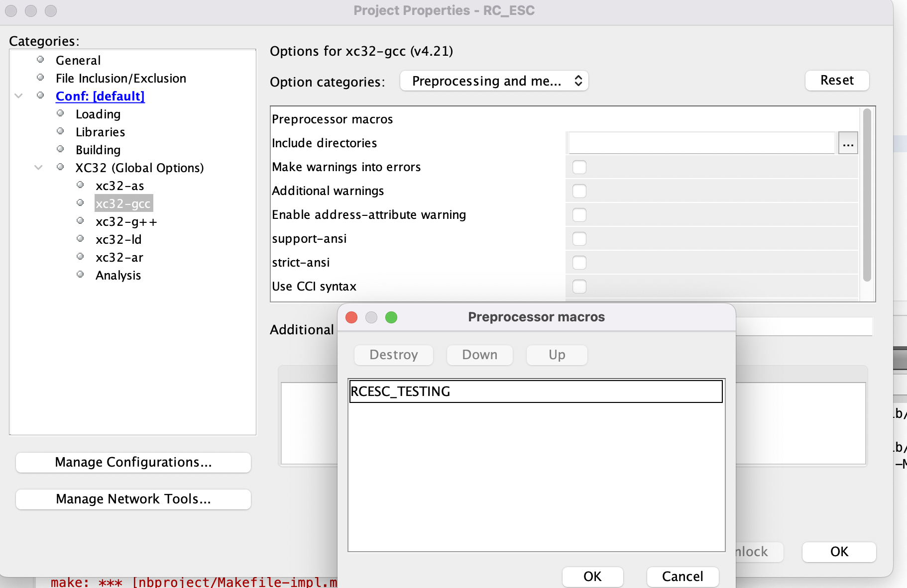The image size is (907, 588).
Task: Enable Additional warnings checkbox
Action: click(x=579, y=191)
